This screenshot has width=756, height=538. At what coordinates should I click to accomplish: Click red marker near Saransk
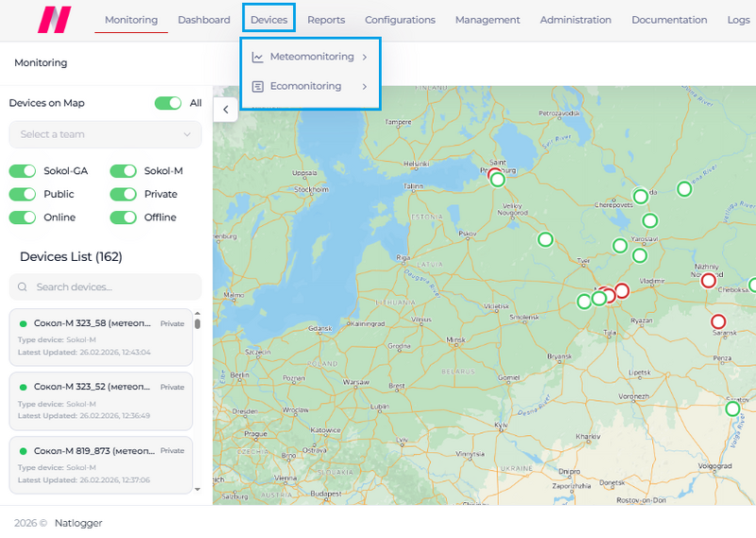click(x=718, y=321)
